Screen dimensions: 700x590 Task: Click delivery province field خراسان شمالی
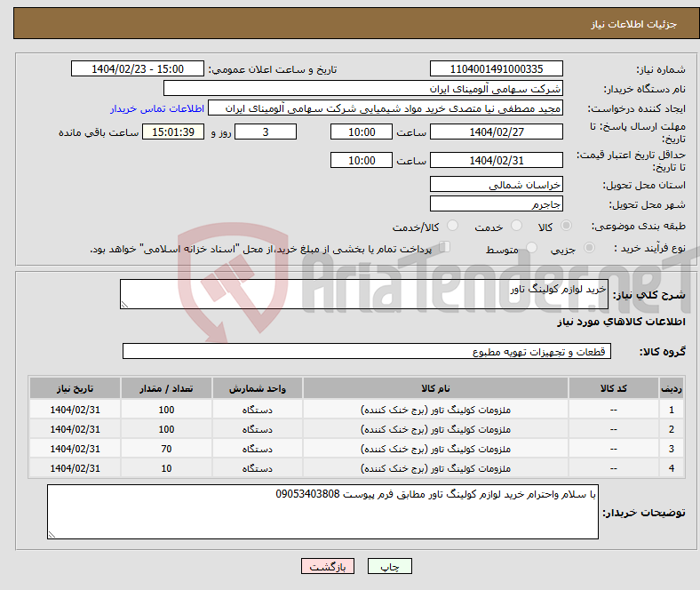[497, 185]
